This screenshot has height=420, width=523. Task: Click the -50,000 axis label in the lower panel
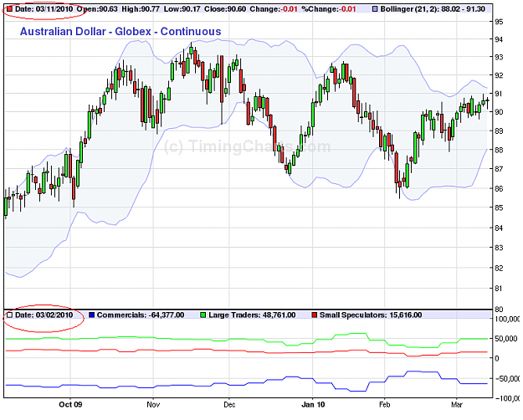(x=506, y=379)
